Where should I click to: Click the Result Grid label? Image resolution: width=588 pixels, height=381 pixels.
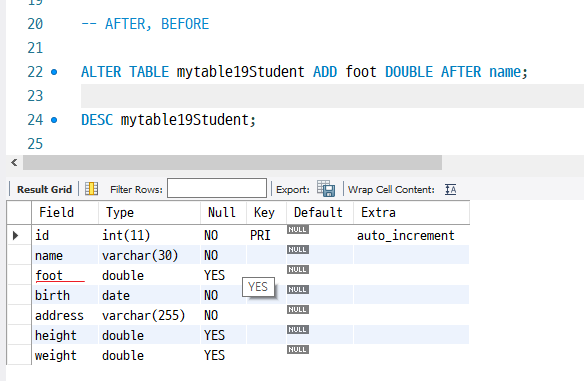click(44, 189)
